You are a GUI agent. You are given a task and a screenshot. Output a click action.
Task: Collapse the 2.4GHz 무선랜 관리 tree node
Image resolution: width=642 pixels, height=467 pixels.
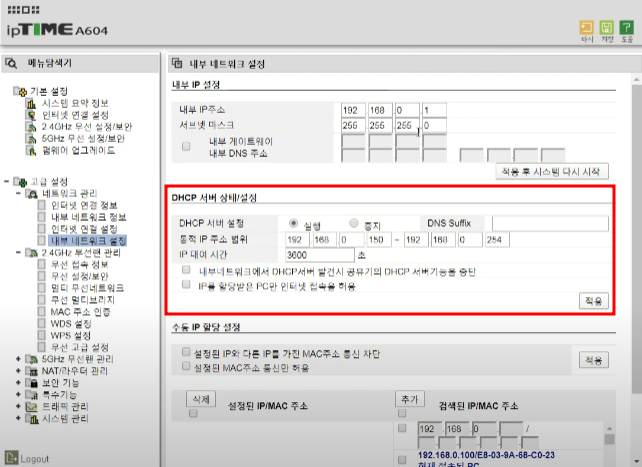pos(18,253)
